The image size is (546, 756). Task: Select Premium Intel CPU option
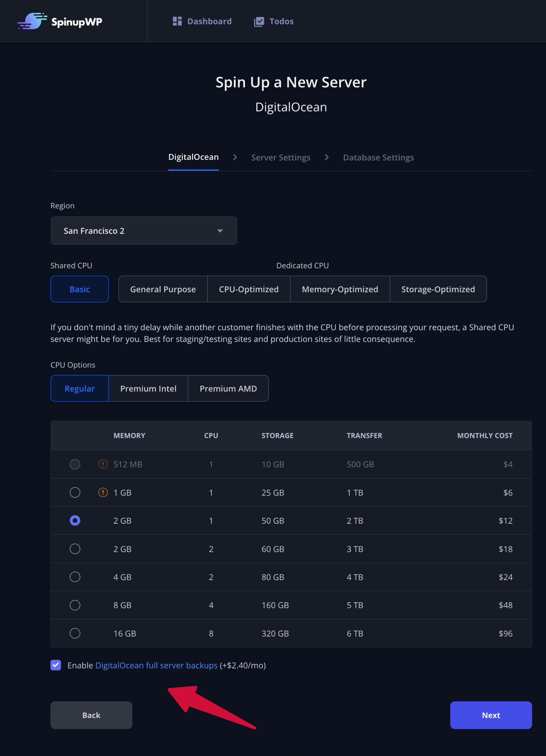pos(148,388)
